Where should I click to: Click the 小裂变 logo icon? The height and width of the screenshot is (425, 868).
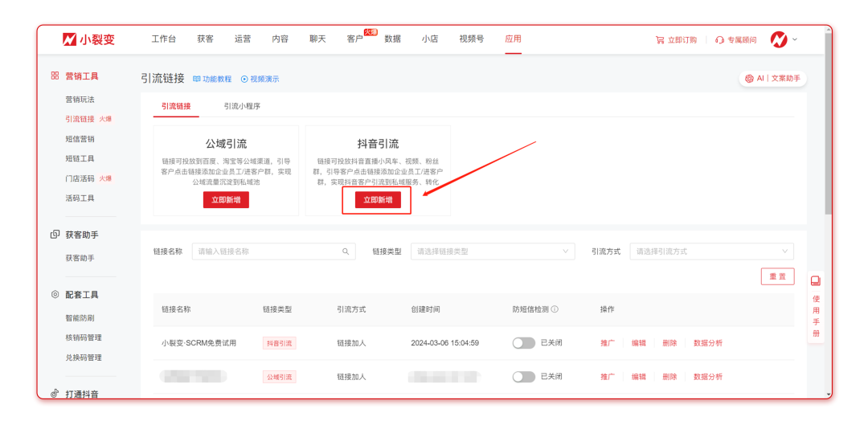pyautogui.click(x=70, y=39)
